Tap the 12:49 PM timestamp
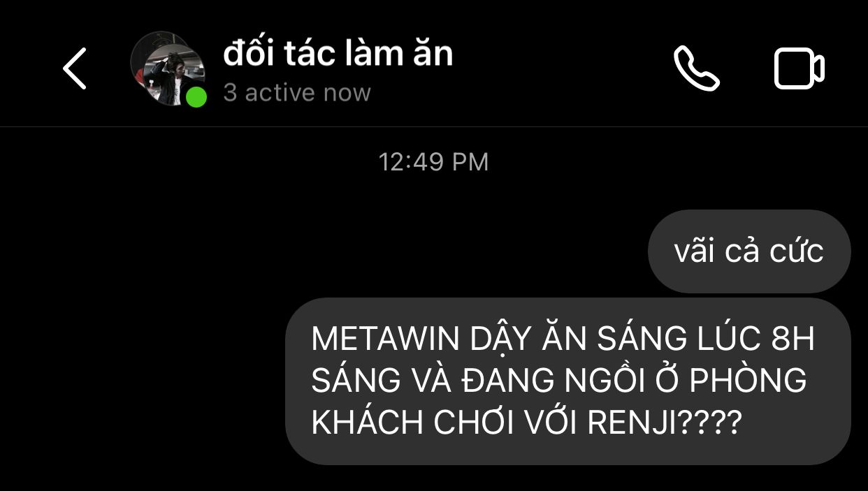The width and height of the screenshot is (868, 491). coord(433,162)
